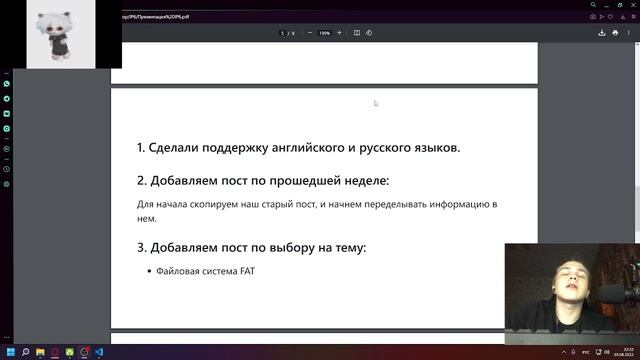Open the fourth green sidebar app icon
Screen dimensions: 640x360
7,129
